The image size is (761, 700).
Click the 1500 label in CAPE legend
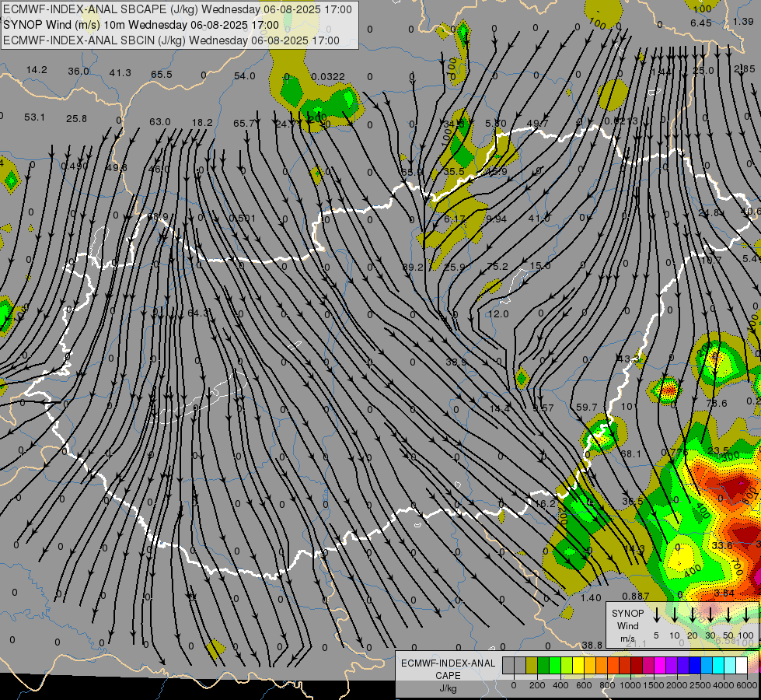(654, 685)
